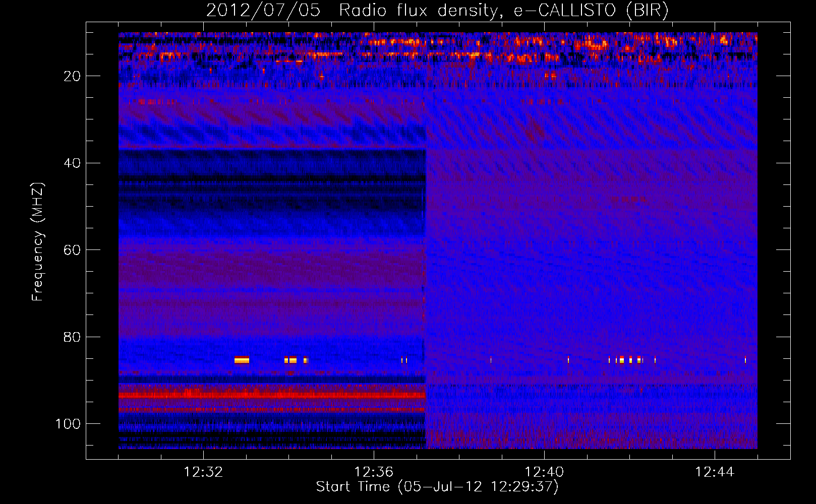Click the 80 frequency tick label
Viewport: 816px width, 504px height.
point(73,337)
